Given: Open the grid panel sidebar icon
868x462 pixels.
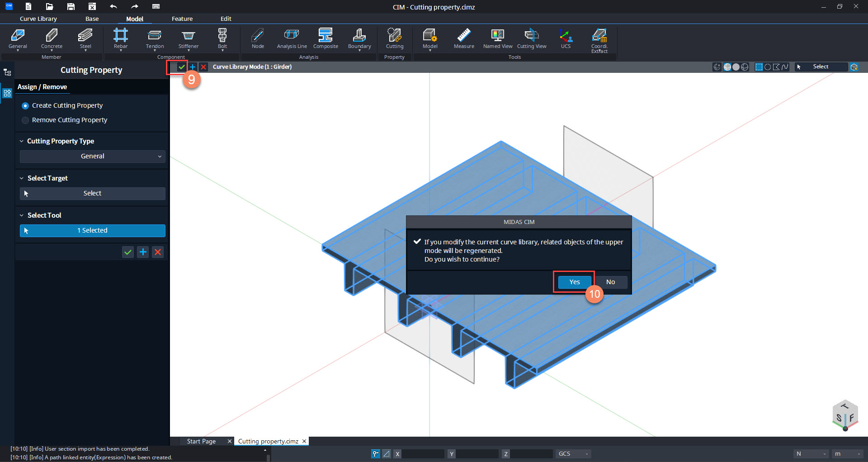Looking at the screenshot, I should click(7, 93).
